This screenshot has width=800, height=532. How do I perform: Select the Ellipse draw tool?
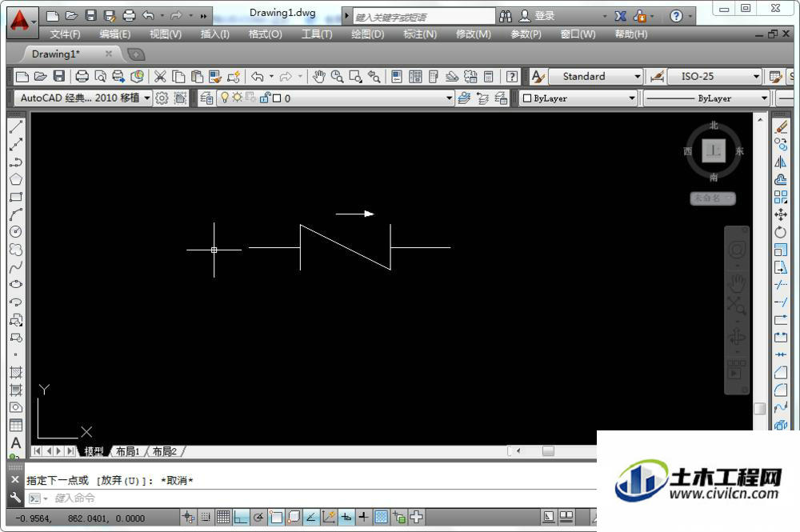point(16,284)
